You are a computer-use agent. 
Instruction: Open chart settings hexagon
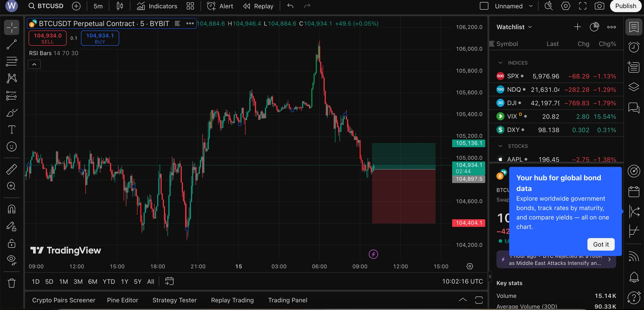tap(566, 6)
